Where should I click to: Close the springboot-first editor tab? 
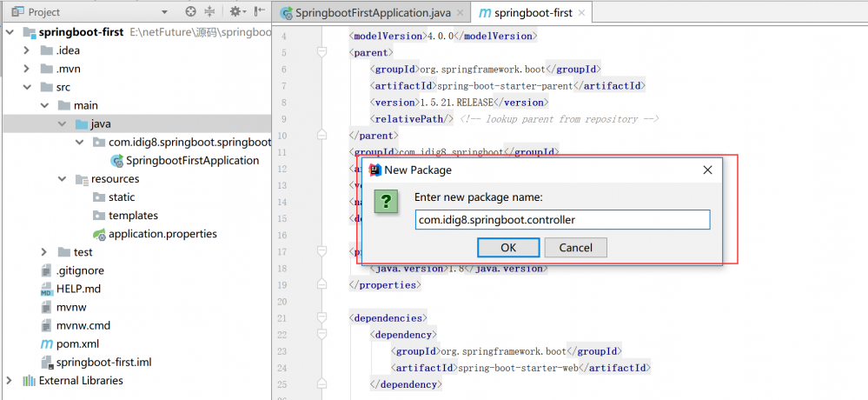point(582,13)
